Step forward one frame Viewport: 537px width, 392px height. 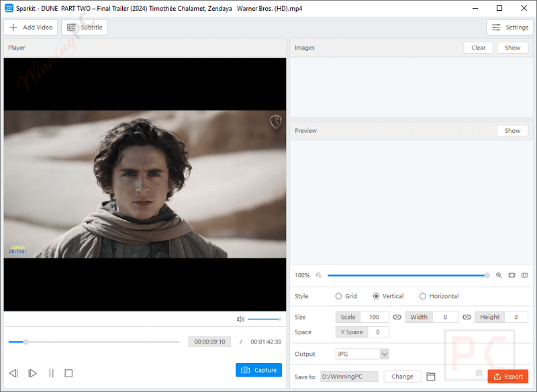pyautogui.click(x=32, y=373)
